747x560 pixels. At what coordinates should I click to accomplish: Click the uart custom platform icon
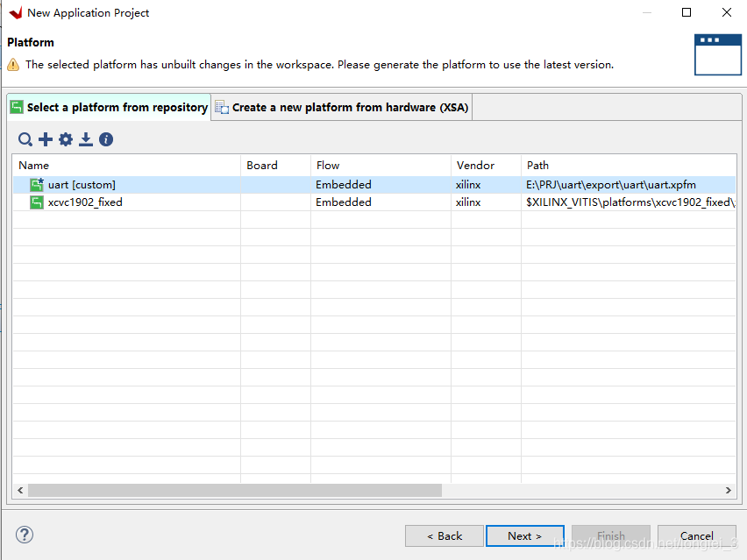(x=36, y=184)
